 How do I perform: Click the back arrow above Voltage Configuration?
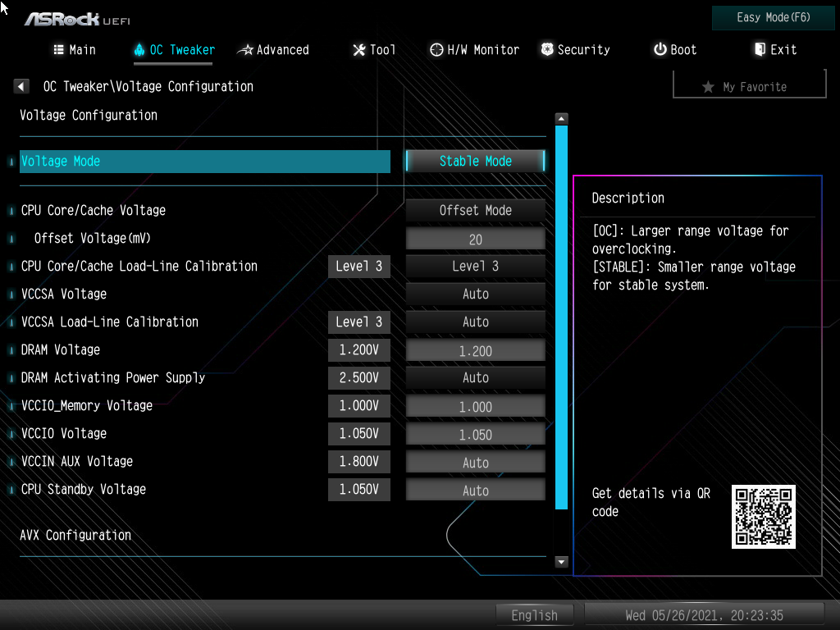tap(21, 85)
